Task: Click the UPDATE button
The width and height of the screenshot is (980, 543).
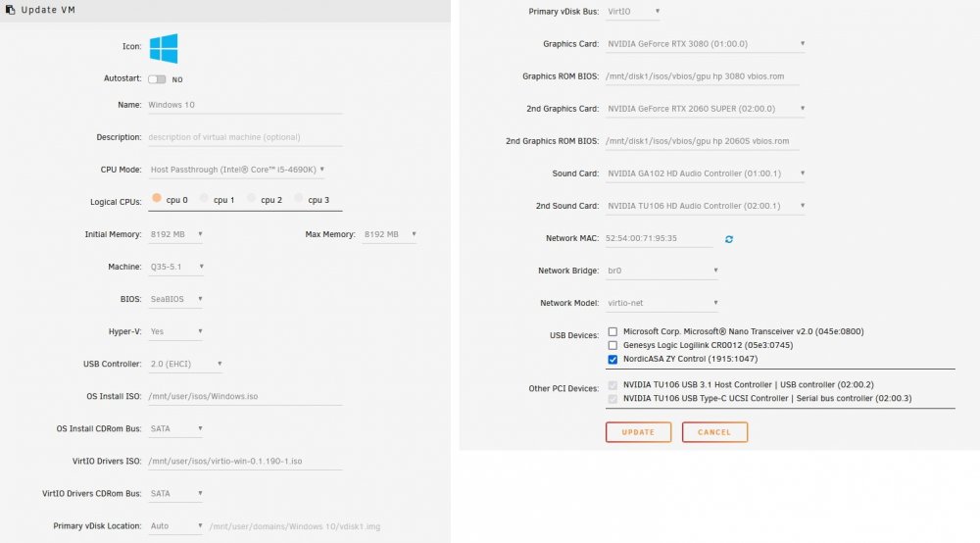Action: pyautogui.click(x=638, y=432)
